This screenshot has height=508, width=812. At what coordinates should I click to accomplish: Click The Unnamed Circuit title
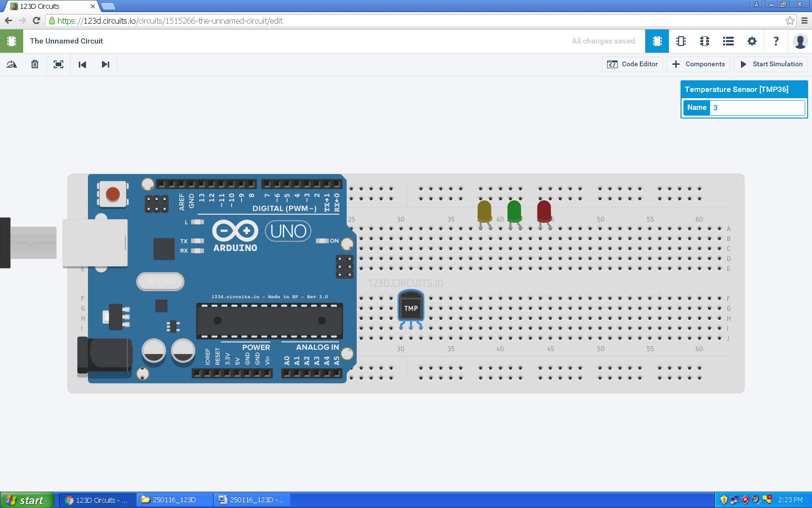click(x=66, y=41)
